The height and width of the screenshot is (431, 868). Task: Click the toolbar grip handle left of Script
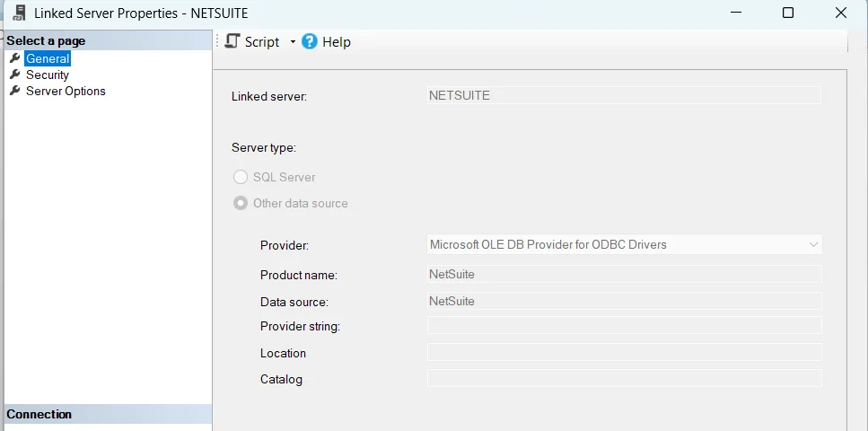217,41
